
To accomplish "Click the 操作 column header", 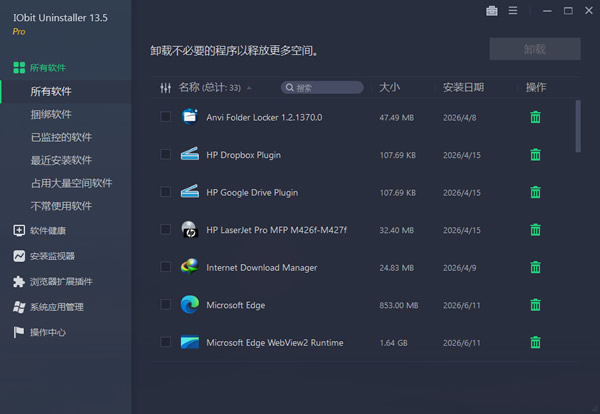I will coord(536,88).
